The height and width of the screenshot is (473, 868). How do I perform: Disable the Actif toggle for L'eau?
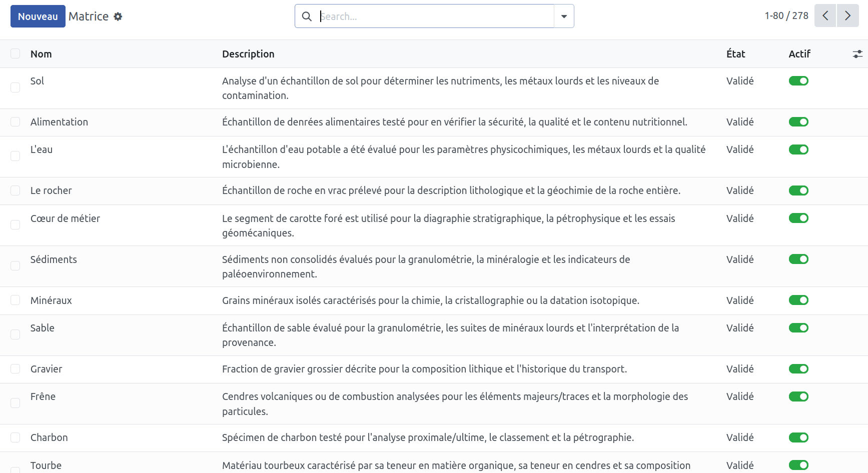click(798, 149)
